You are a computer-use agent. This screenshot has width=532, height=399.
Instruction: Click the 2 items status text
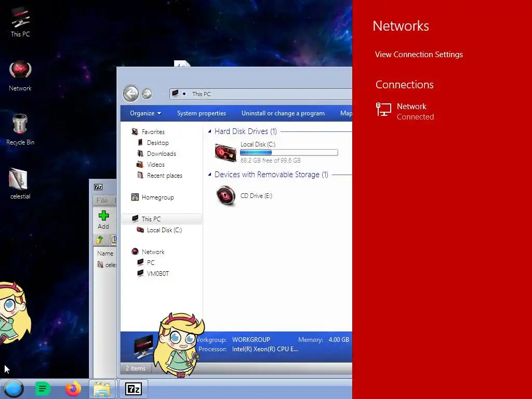136,368
